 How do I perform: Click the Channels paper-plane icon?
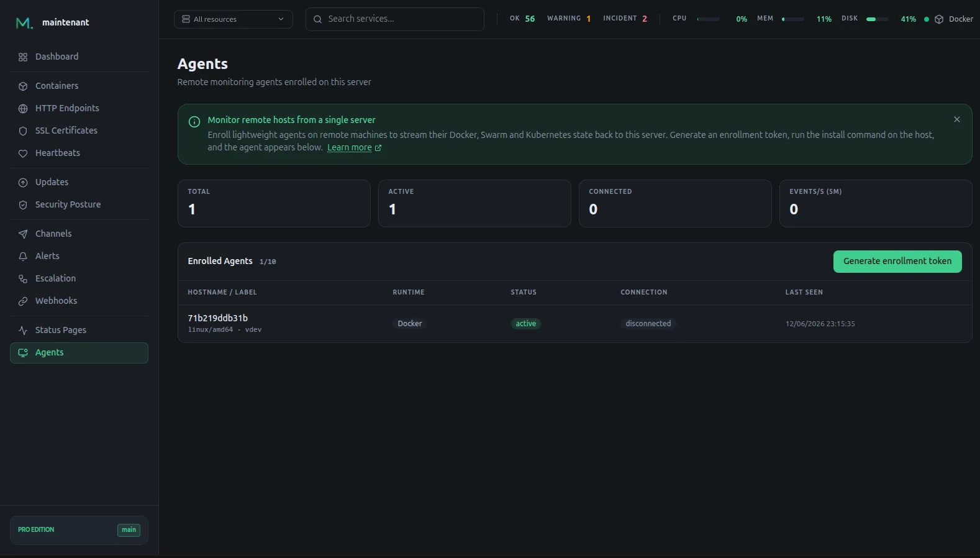coord(23,234)
